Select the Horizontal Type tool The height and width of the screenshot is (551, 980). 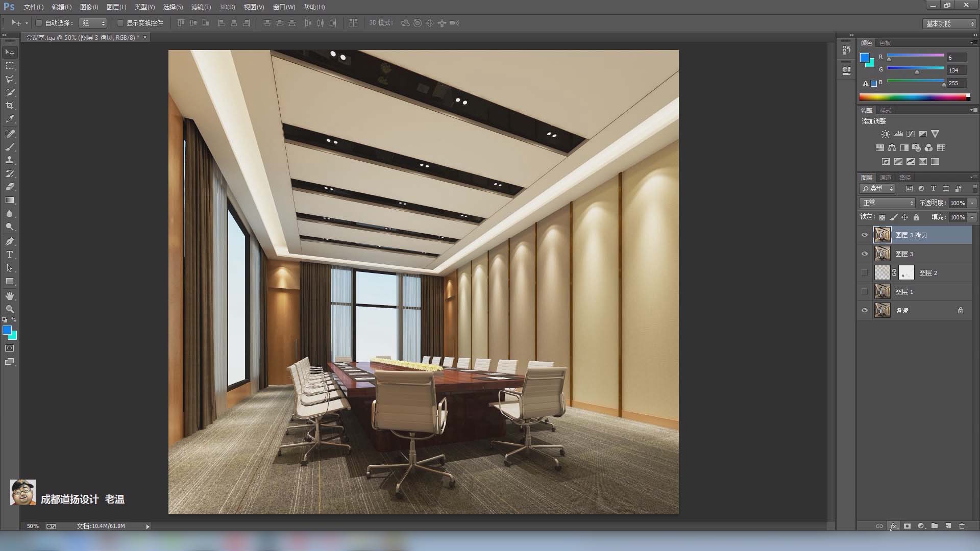point(10,255)
